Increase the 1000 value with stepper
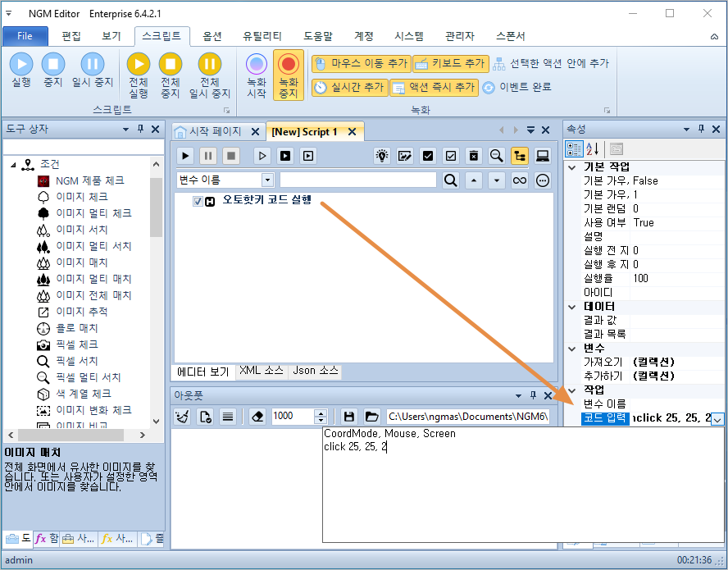Screen dimensions: 728x570 coord(321,413)
